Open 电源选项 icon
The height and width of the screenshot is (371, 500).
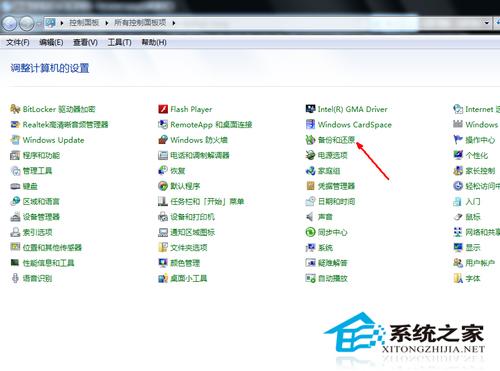[x=310, y=155]
